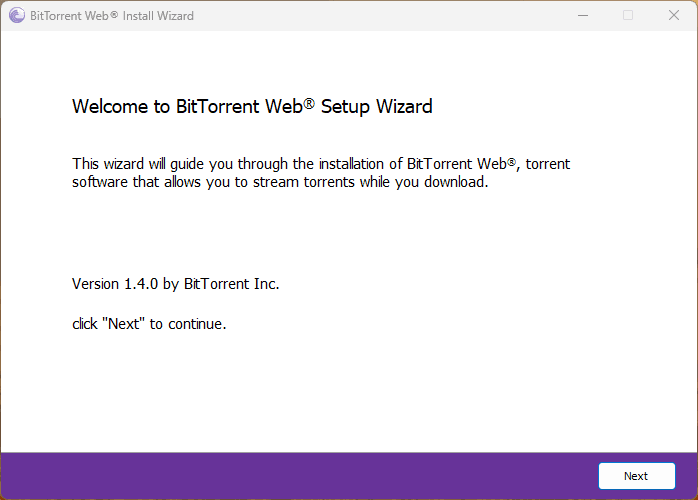This screenshot has width=698, height=500.
Task: Click the 'BitTorrent Web® Install Wizard' window title
Action: (x=112, y=16)
